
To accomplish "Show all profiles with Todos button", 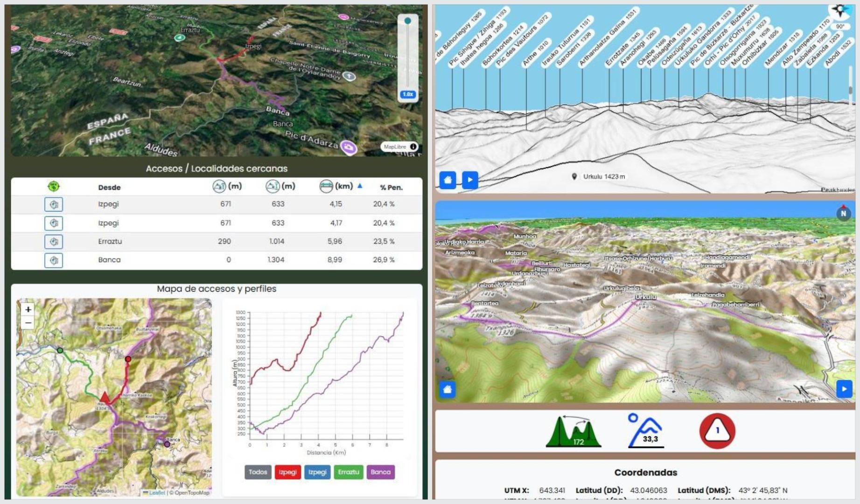I will tap(258, 472).
